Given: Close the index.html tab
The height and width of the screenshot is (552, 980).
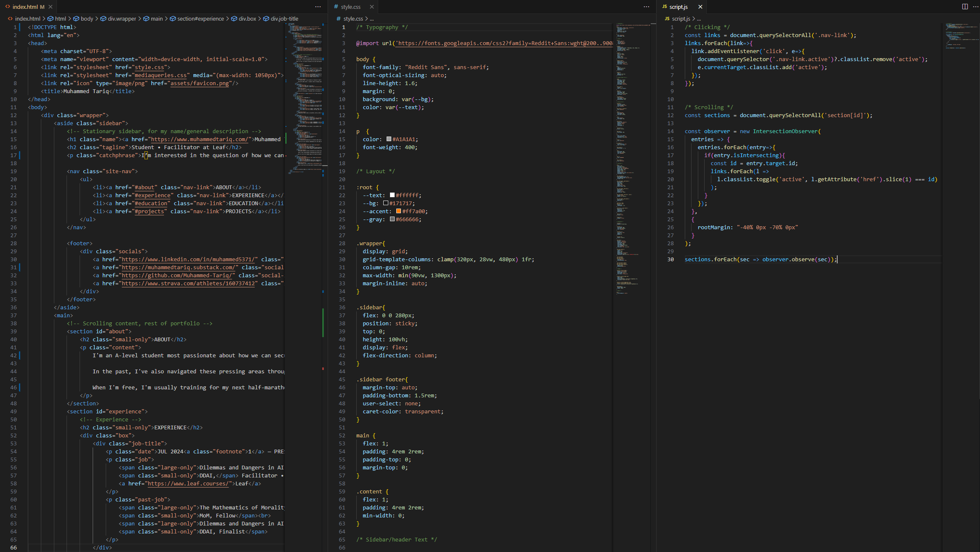Looking at the screenshot, I should tap(51, 7).
